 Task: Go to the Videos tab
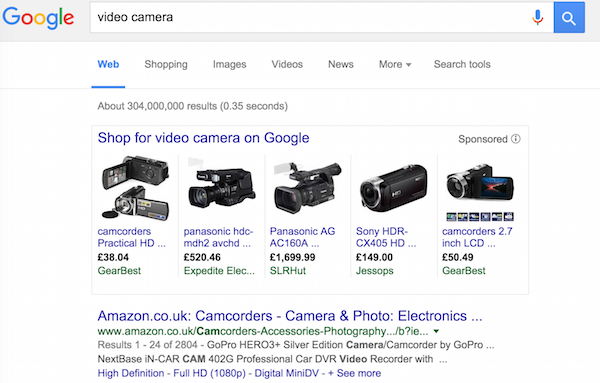coord(287,64)
